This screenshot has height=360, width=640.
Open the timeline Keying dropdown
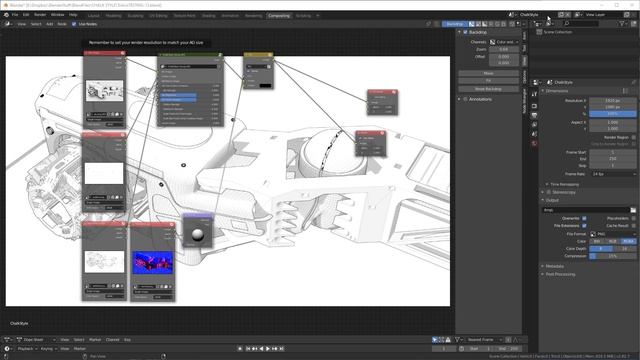pos(48,349)
